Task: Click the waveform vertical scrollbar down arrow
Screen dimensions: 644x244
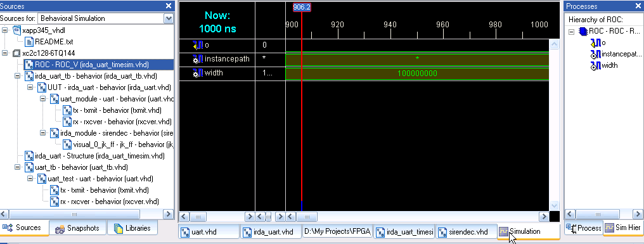Action: point(554,205)
